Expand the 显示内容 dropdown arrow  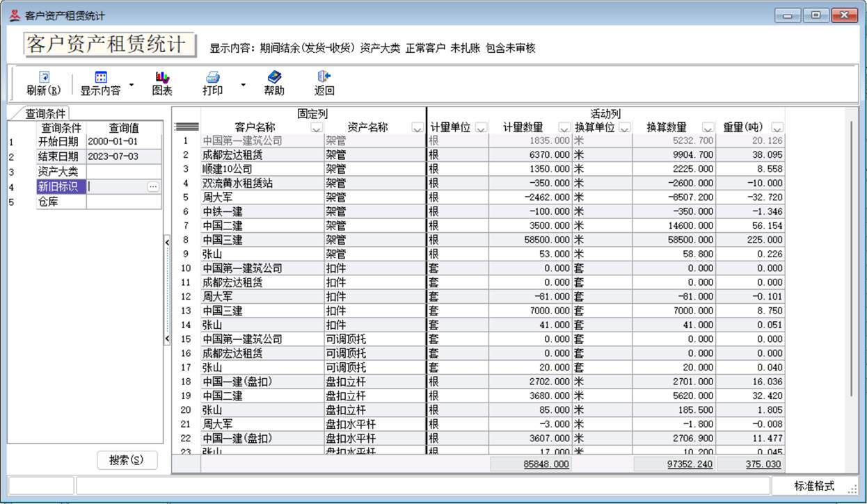pos(132,85)
